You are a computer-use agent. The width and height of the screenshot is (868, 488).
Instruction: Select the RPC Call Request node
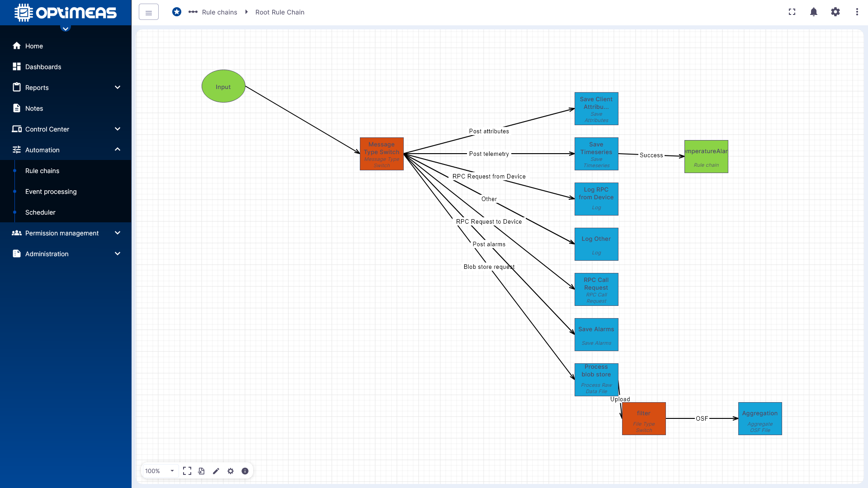[596, 289]
